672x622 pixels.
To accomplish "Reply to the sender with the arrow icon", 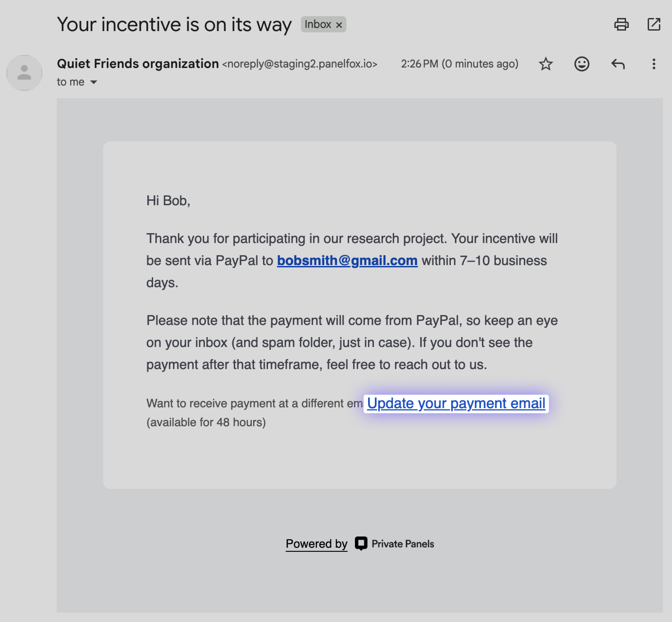I will coord(618,64).
